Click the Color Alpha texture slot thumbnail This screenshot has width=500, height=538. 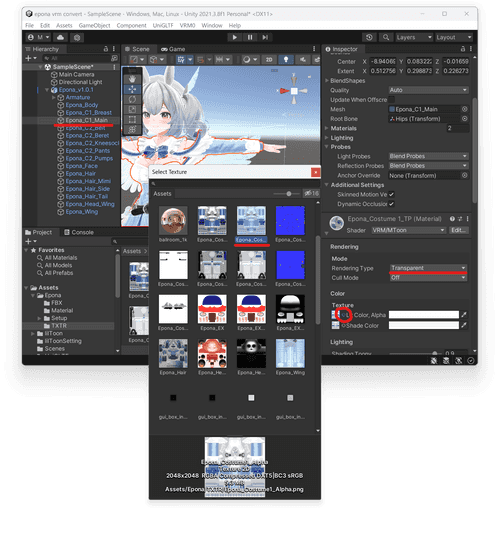coord(335,315)
